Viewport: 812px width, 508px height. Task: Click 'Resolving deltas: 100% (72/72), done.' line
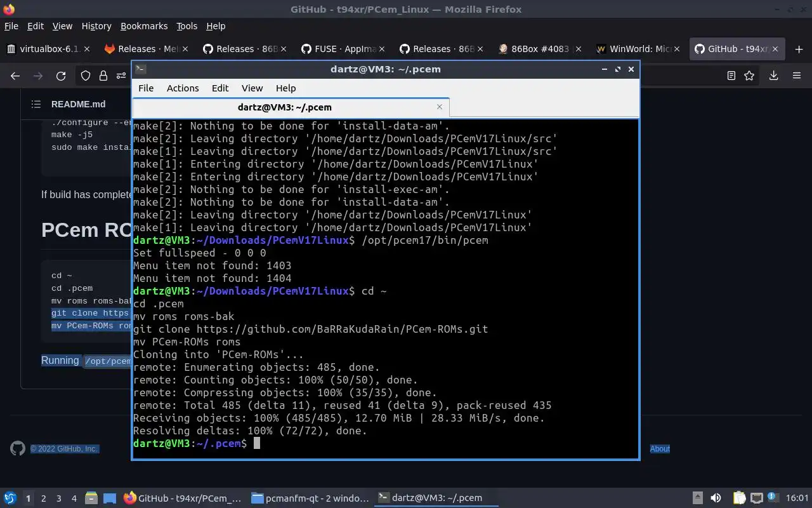[250, 431]
